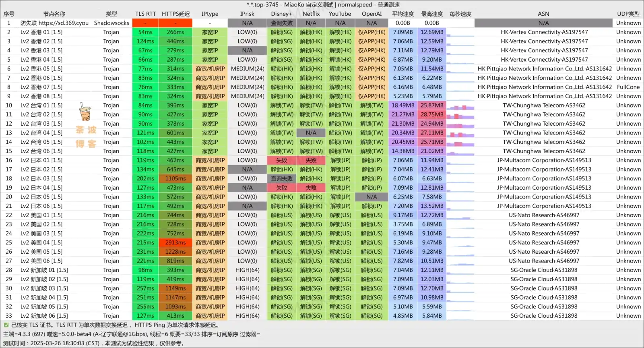The image size is (644, 348).
Task: Click the speed graph for Lv2 台湾 04
Action: (x=460, y=133)
